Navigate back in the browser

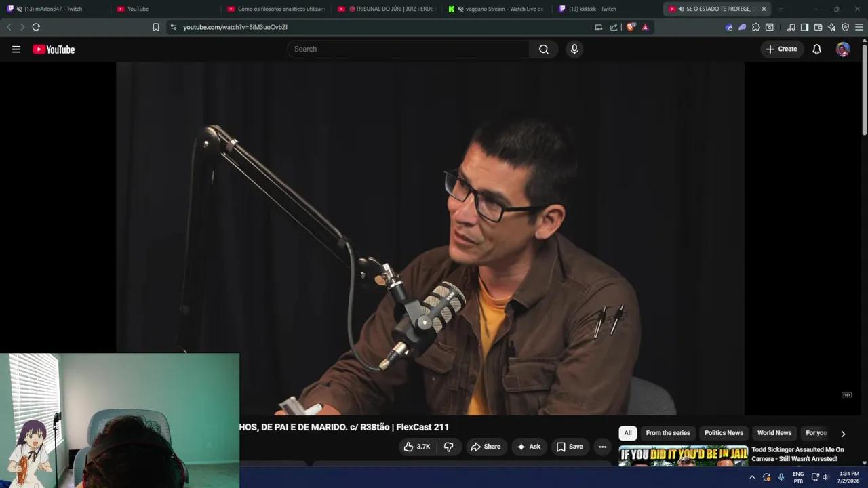point(9,27)
